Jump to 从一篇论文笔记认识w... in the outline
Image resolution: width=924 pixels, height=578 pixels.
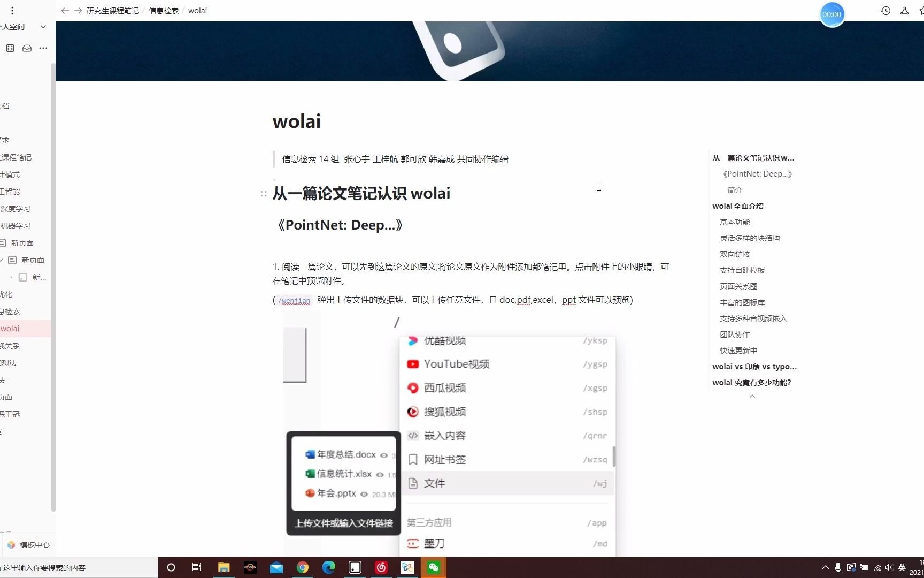pos(753,158)
